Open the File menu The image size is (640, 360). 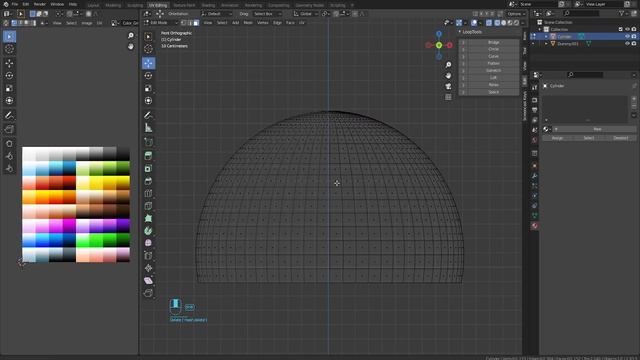[x=15, y=4]
